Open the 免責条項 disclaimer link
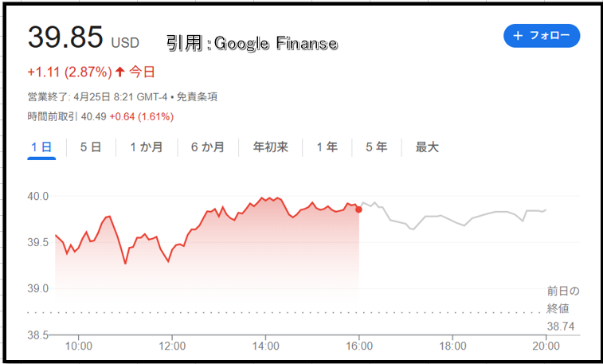The image size is (603, 364). point(197,97)
